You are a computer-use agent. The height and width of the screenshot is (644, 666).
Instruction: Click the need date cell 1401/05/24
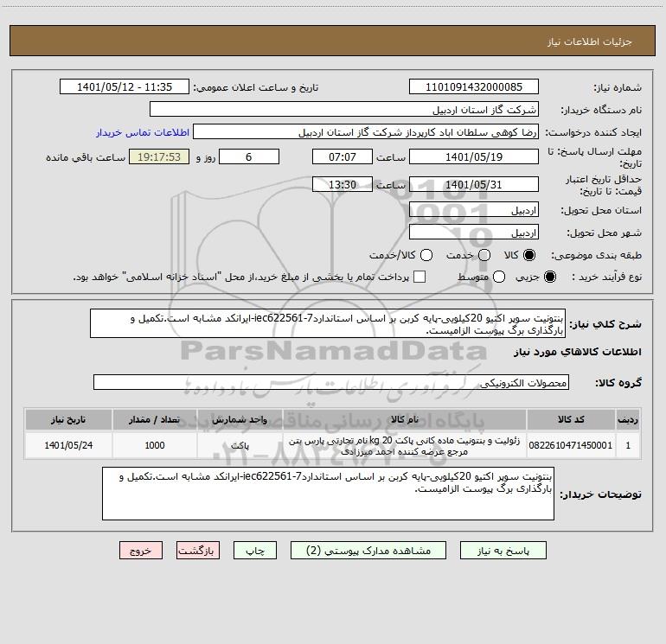[x=68, y=445]
